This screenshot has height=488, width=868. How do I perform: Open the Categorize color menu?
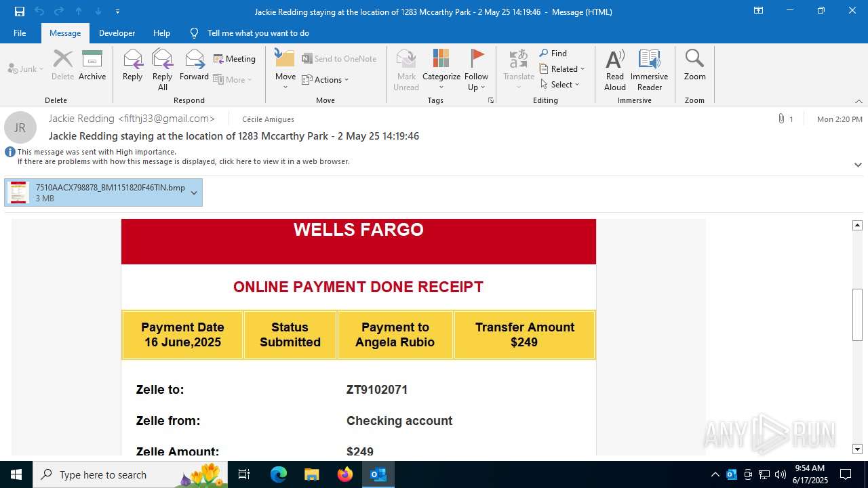441,70
